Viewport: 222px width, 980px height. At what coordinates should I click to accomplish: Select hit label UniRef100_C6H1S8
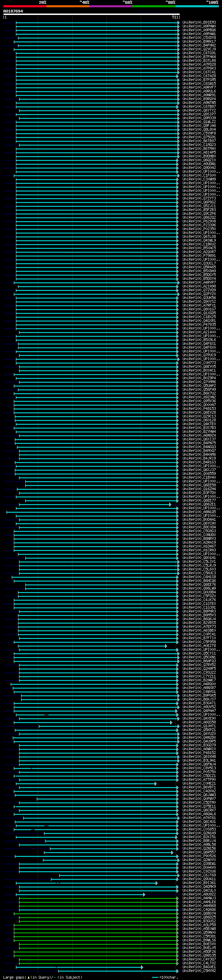[x=199, y=577]
